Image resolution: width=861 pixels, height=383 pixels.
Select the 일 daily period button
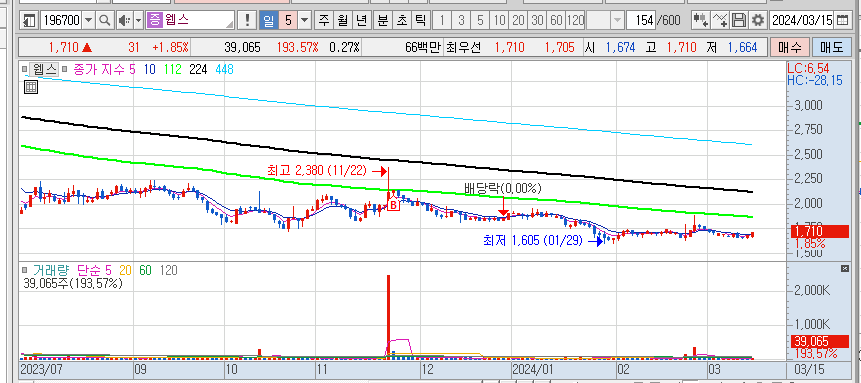pyautogui.click(x=269, y=21)
